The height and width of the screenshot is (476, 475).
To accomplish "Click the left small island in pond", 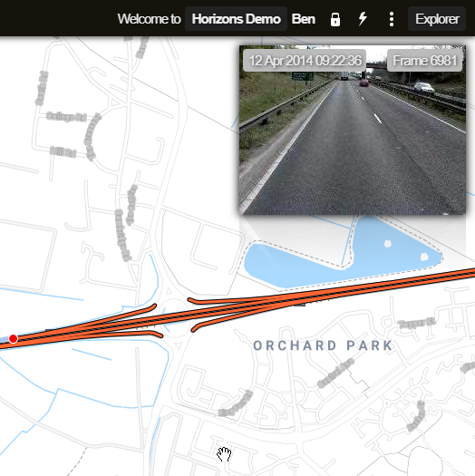I will coord(388,244).
